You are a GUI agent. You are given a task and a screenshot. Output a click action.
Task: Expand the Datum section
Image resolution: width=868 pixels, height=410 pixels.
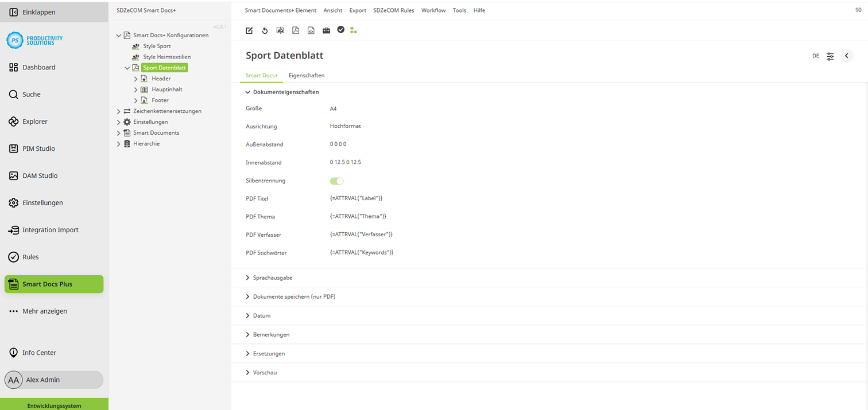247,315
